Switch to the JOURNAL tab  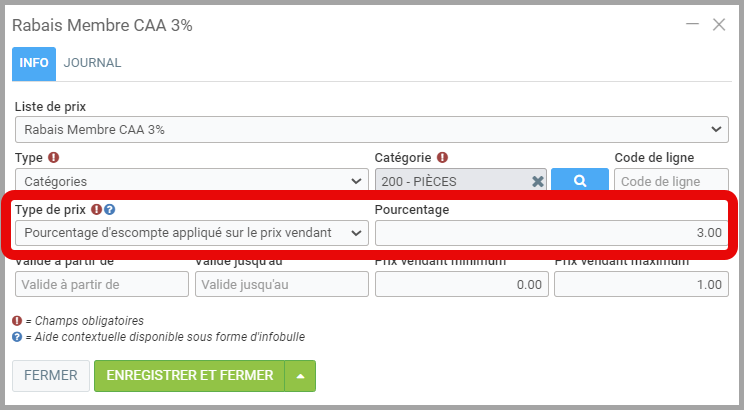(92, 63)
